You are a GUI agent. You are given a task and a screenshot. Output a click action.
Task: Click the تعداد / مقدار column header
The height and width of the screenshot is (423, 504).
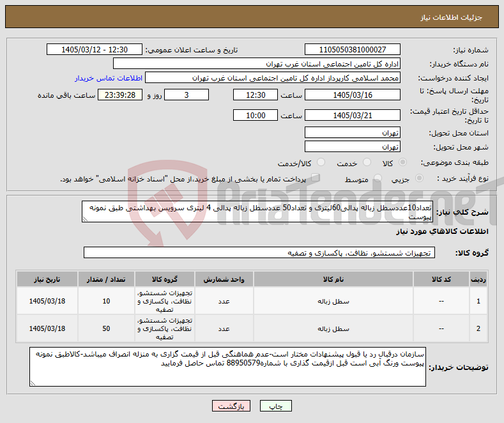[x=106, y=279]
